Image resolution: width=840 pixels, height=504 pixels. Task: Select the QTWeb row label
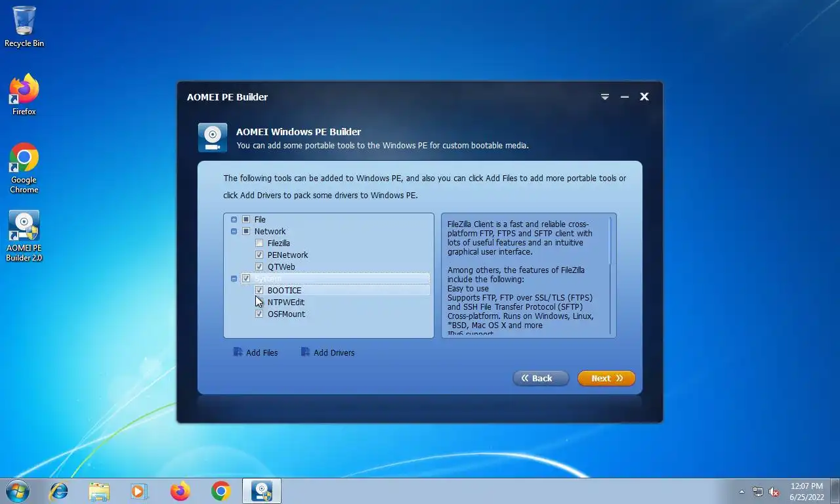(x=281, y=266)
